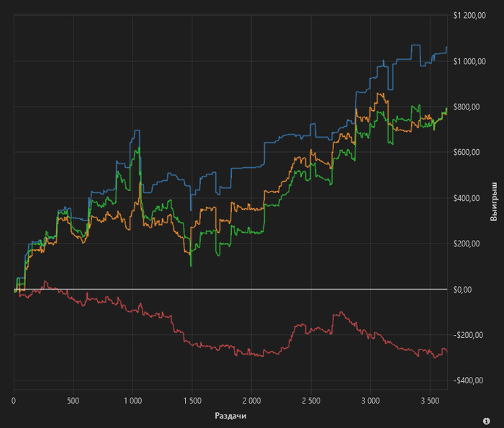Viewport: 504px width, 428px height.
Task: Click the -$400,00 axis label
Action: (468, 380)
